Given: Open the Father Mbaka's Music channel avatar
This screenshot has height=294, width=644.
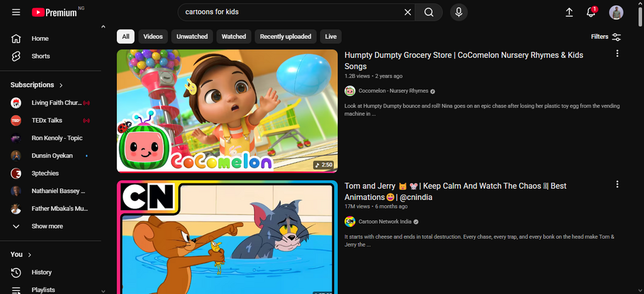Looking at the screenshot, I should [x=16, y=209].
